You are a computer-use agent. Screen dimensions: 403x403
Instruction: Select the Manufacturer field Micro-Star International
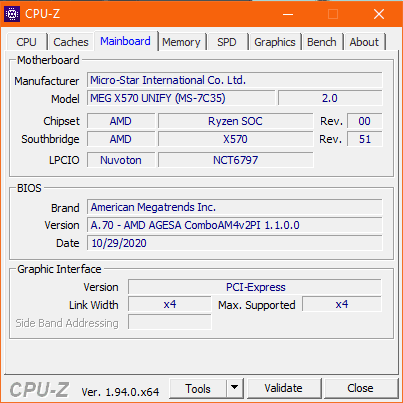point(235,80)
